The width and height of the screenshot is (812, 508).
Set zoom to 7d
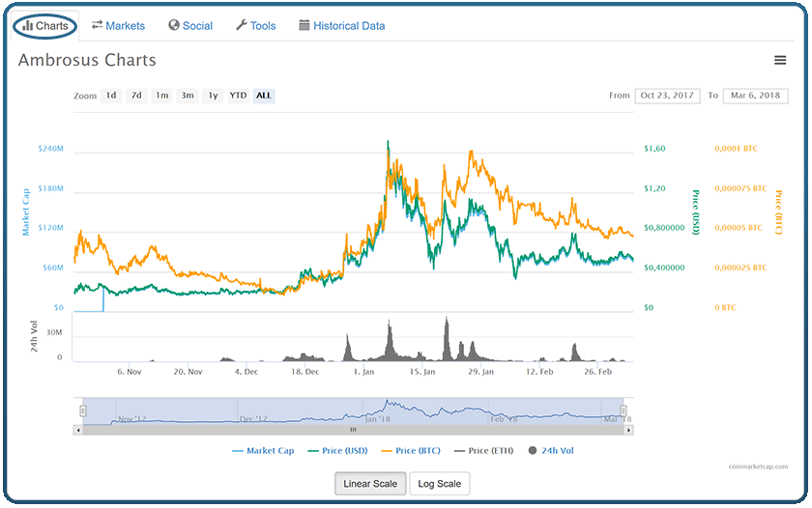pyautogui.click(x=136, y=96)
